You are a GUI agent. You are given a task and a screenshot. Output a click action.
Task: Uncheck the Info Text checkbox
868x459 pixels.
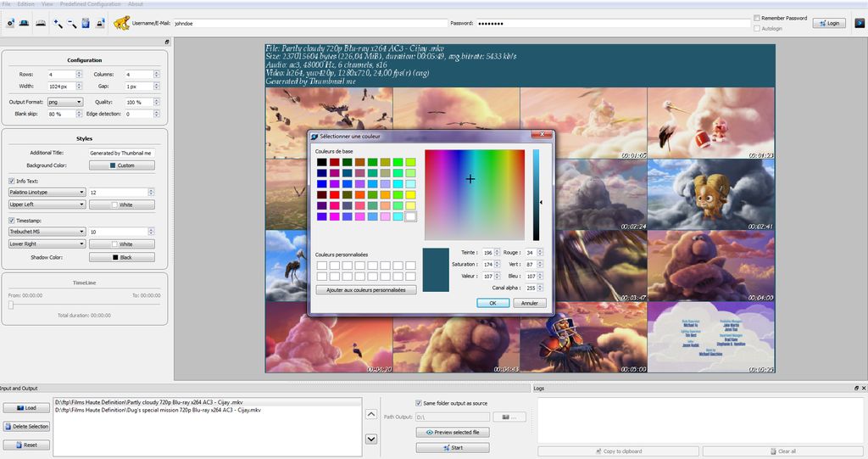[12, 182]
